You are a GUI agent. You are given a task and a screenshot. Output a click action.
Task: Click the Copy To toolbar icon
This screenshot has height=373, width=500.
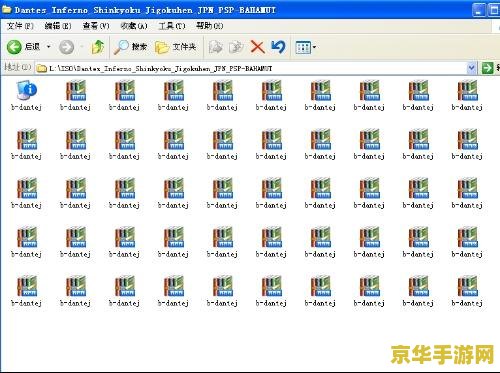point(236,47)
